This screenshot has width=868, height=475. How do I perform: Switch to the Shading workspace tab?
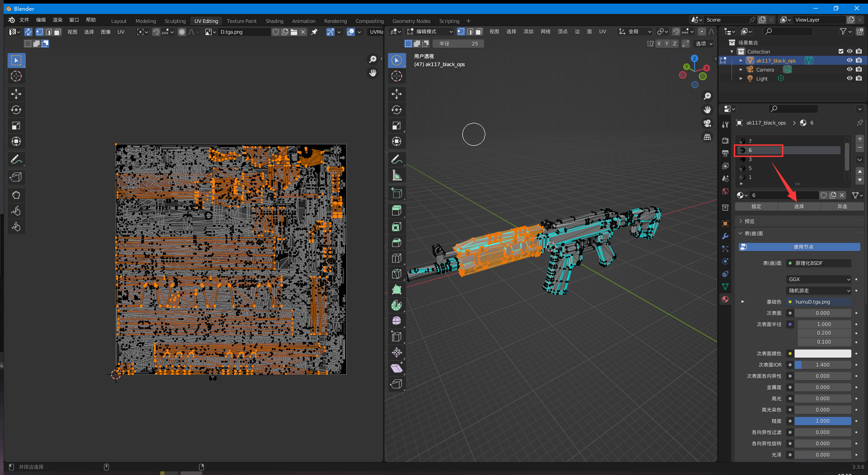274,21
